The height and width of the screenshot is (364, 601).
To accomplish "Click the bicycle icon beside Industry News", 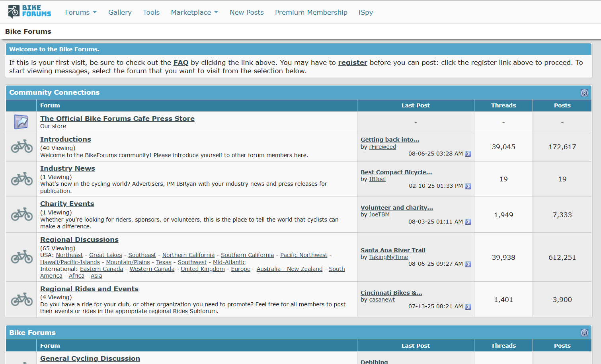I will coord(22,179).
